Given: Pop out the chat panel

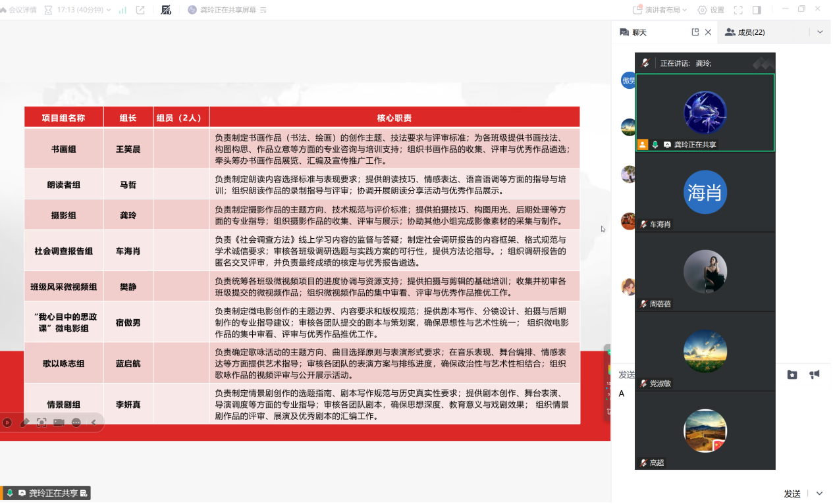Looking at the screenshot, I should [695, 32].
